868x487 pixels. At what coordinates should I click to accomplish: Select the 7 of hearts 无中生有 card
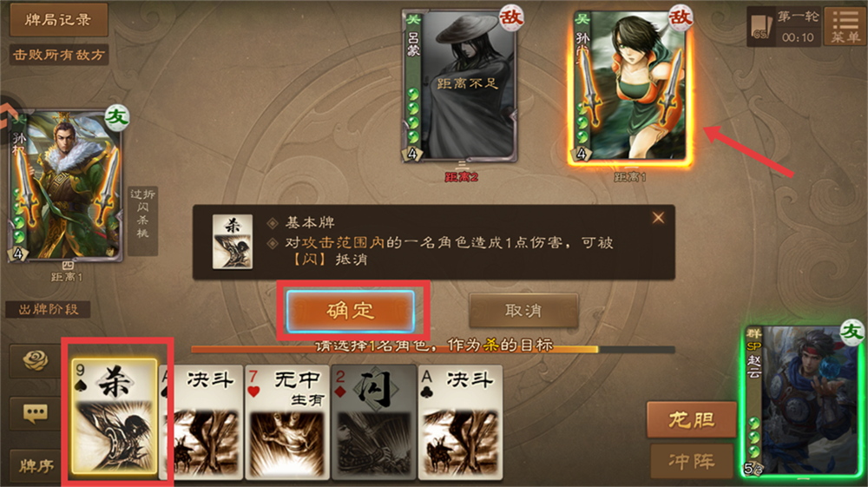tap(286, 422)
